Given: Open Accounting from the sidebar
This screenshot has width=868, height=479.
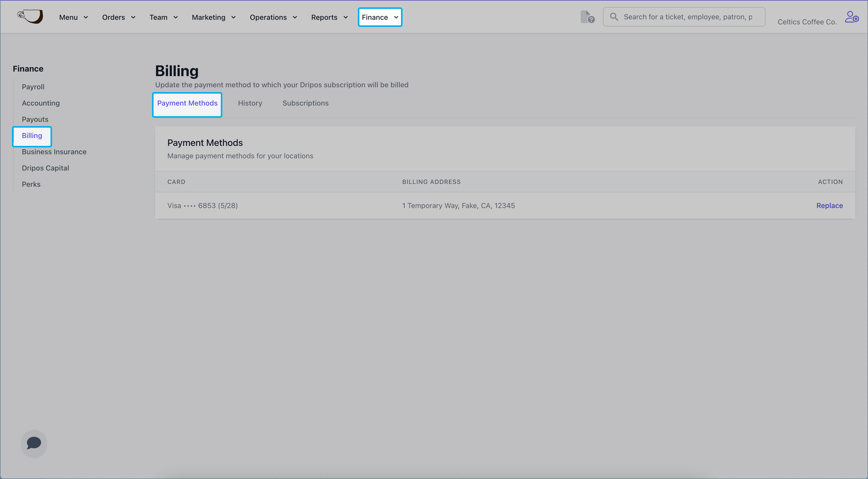Looking at the screenshot, I should pyautogui.click(x=41, y=103).
